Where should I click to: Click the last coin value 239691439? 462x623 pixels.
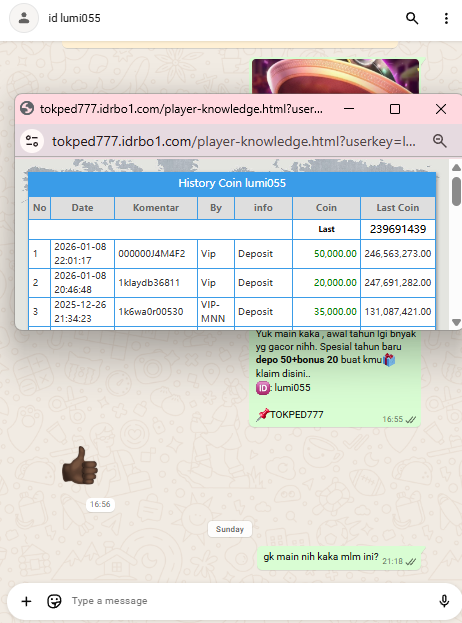[398, 229]
